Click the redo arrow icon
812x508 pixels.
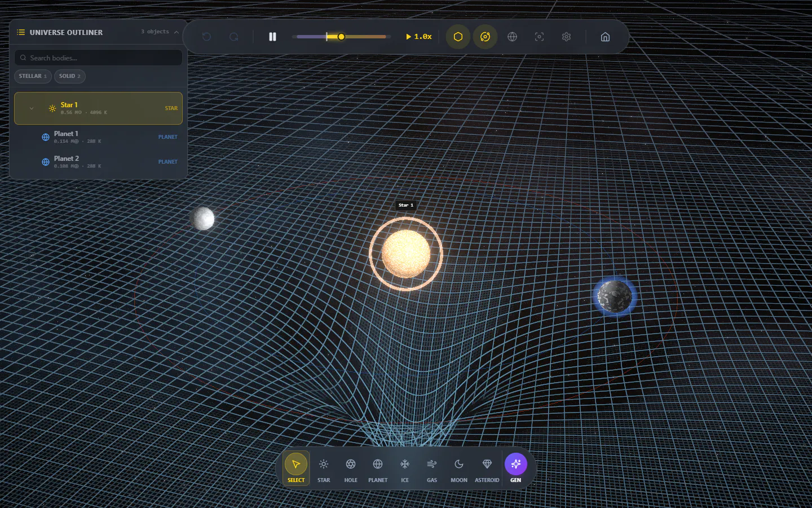[x=233, y=37]
